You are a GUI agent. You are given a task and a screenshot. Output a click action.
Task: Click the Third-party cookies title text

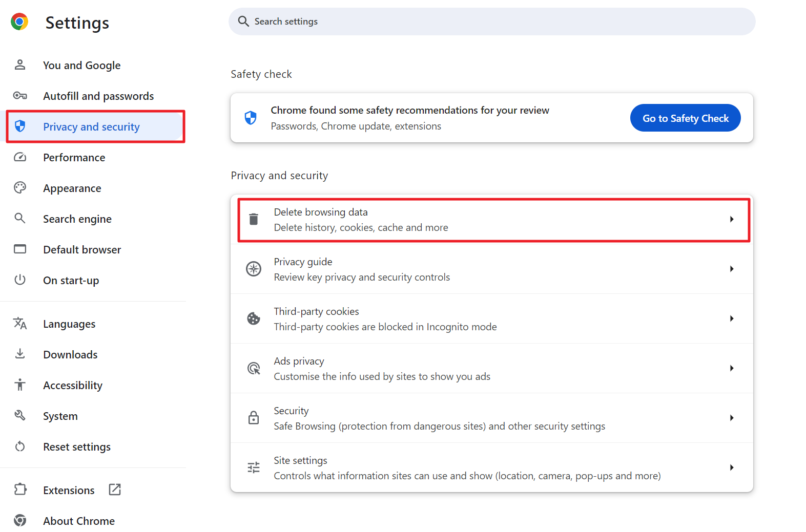tap(316, 311)
